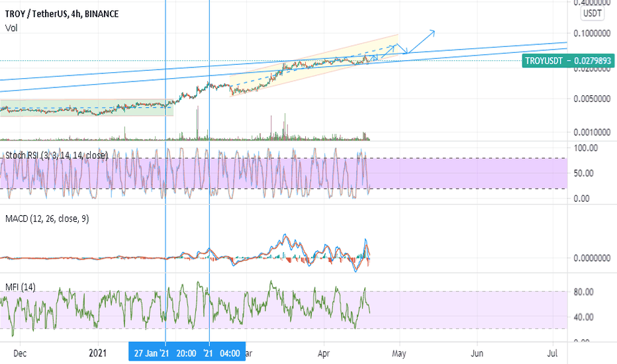Viewport: 617px width, 364px height.
Task: Click the Dec label on the time axis
Action: coord(20,353)
